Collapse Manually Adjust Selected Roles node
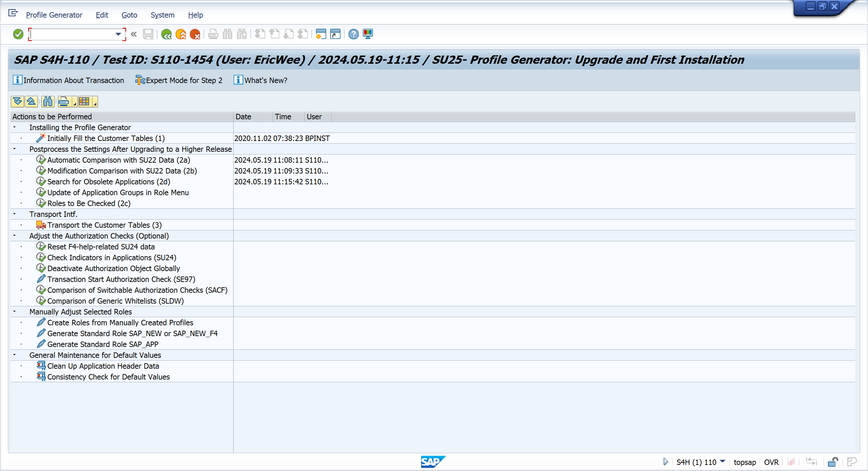This screenshot has height=471, width=868. pos(15,312)
